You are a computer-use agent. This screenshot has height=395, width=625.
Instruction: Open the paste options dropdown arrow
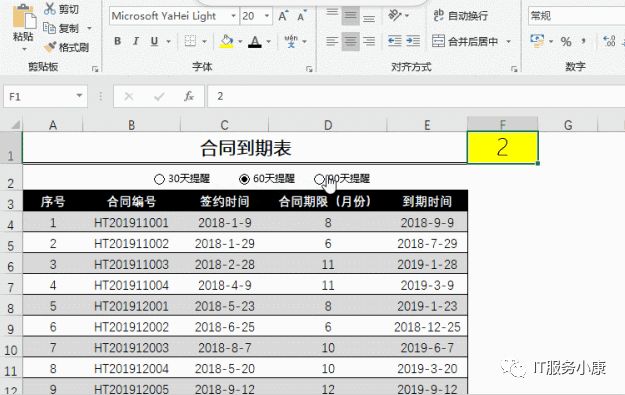24,49
